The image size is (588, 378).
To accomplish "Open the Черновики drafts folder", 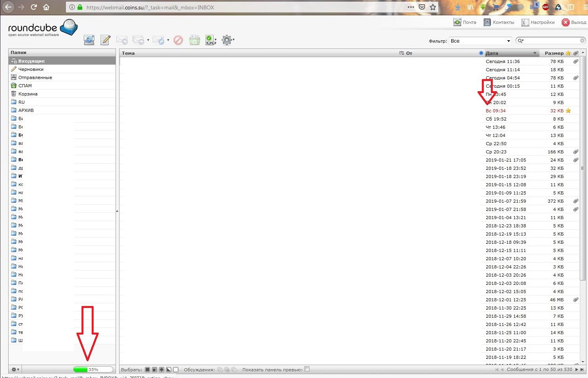I will coord(62,69).
